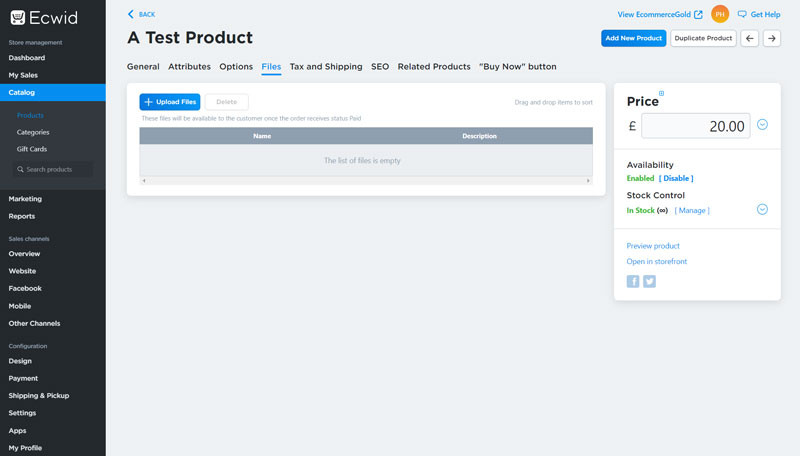Click the scrollbar left arrow in files table
The height and width of the screenshot is (456, 800).
144,181
